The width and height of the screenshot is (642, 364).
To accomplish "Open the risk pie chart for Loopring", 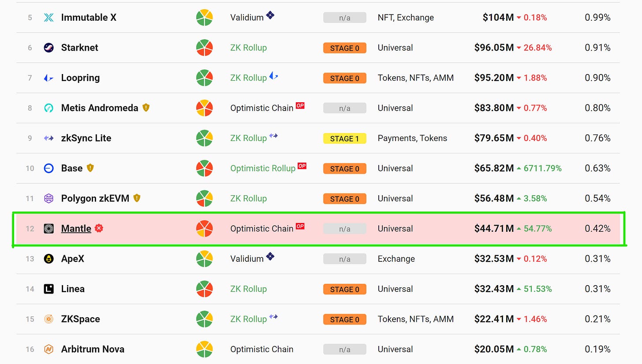I will [x=205, y=78].
